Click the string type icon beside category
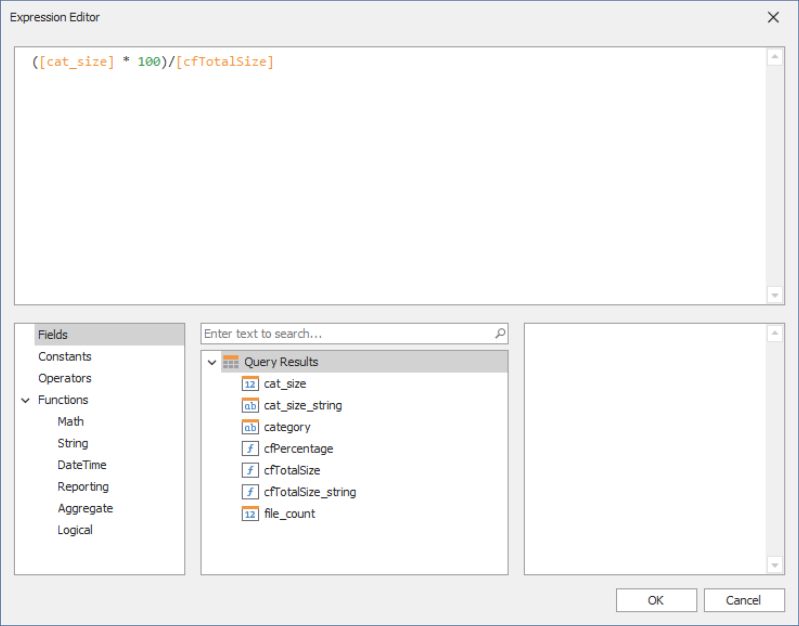 tap(250, 427)
